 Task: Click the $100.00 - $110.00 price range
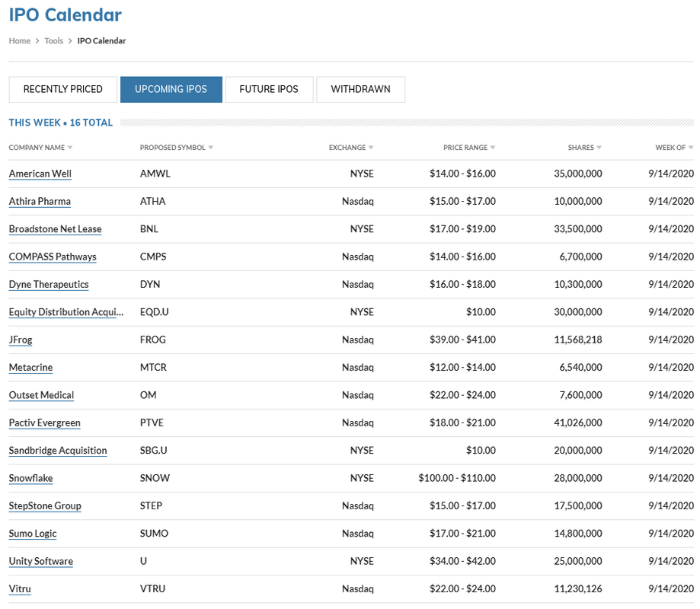(457, 478)
